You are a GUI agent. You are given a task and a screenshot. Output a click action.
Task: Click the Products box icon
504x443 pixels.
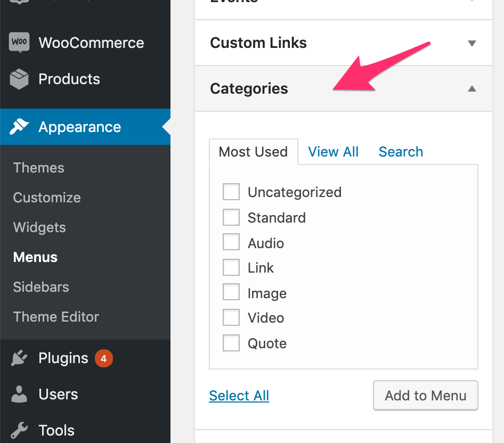tap(19, 79)
